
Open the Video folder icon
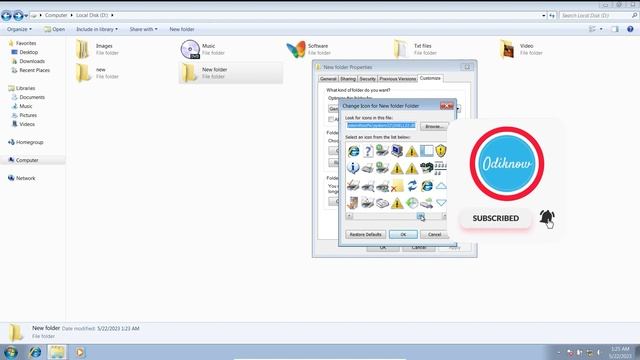pos(507,49)
